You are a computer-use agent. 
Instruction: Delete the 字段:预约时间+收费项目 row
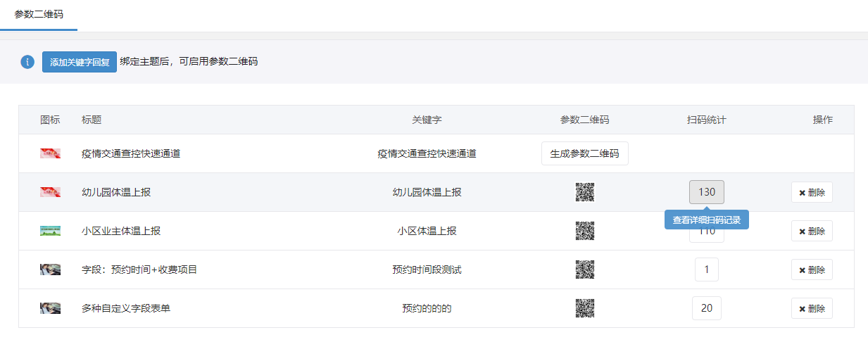tap(812, 270)
